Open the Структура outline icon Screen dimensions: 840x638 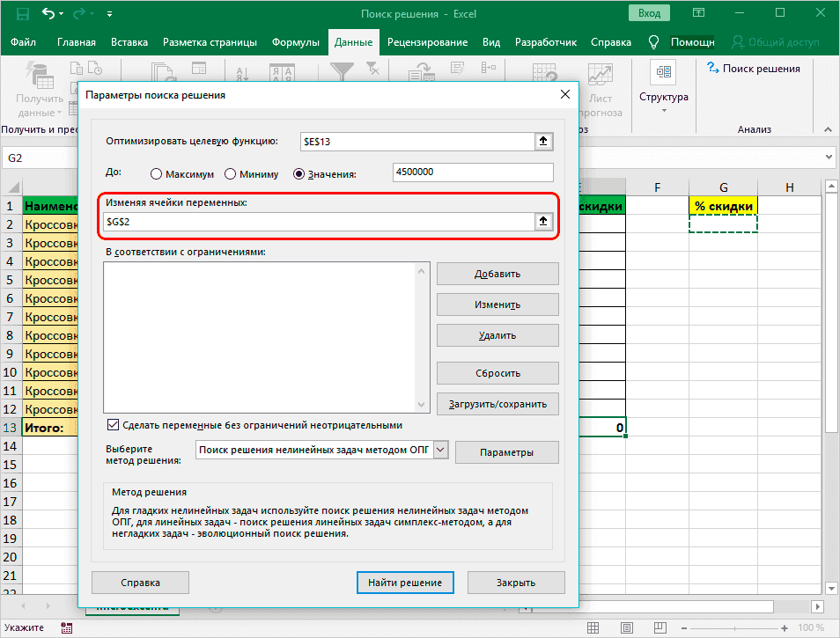[663, 73]
